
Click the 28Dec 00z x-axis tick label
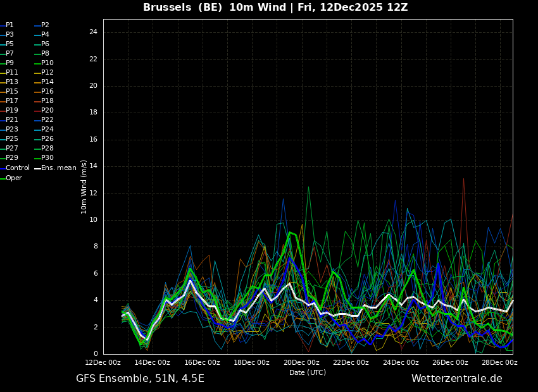pyautogui.click(x=499, y=363)
